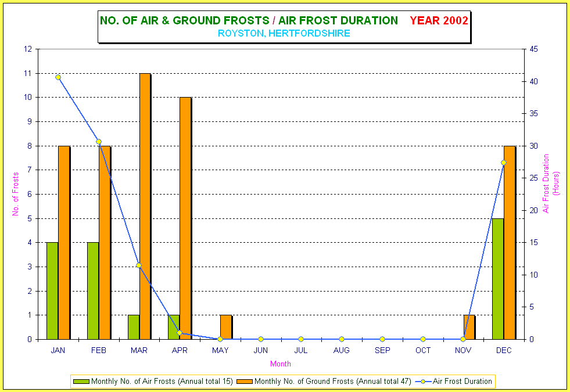Click the 'ROYSTON, HERTFORDSHIRE' subtitle
This screenshot has height=392, width=570.
coord(284,34)
